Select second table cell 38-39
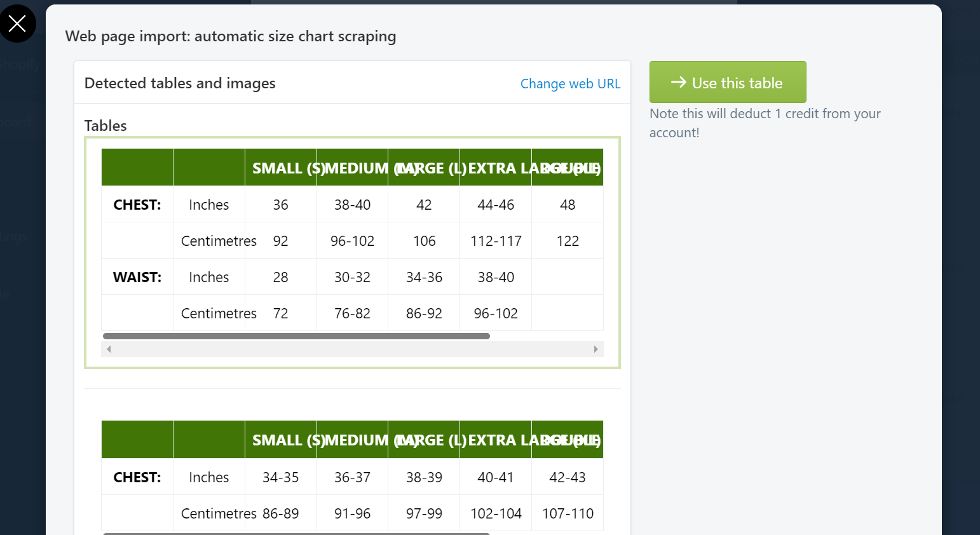 point(424,477)
